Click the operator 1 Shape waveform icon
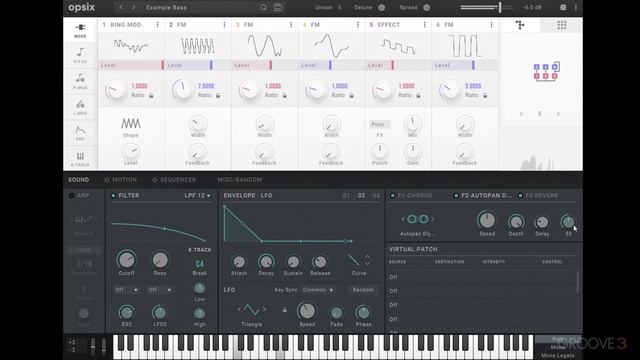 click(x=131, y=123)
